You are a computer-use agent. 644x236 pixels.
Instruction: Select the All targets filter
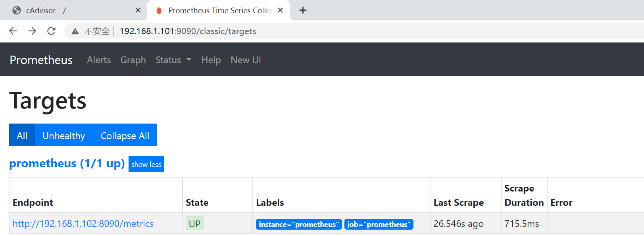click(22, 135)
